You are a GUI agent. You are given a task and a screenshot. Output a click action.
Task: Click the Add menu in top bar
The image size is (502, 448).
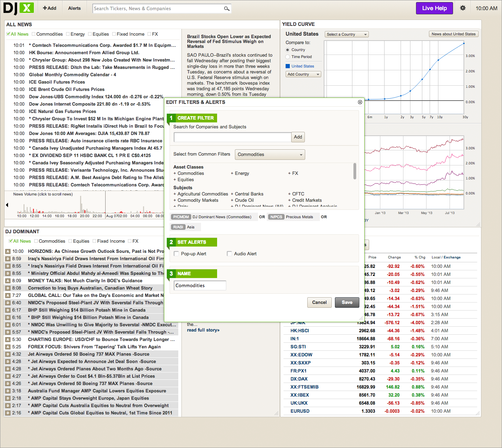50,8
